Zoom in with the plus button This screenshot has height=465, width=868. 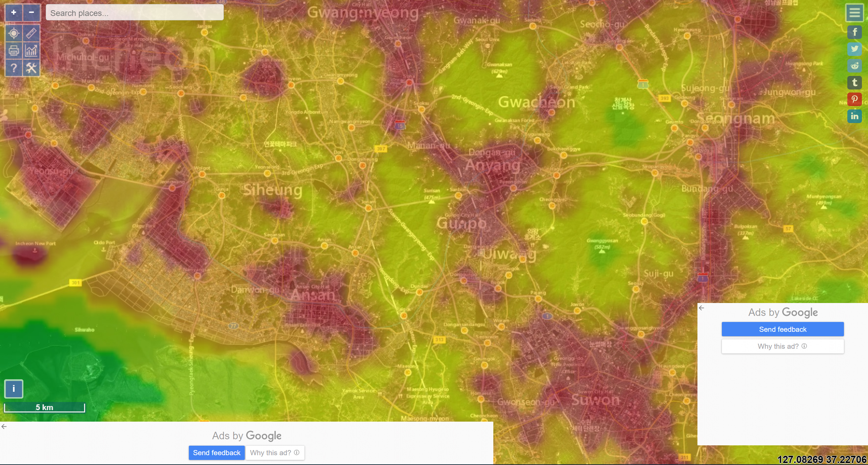pyautogui.click(x=14, y=13)
